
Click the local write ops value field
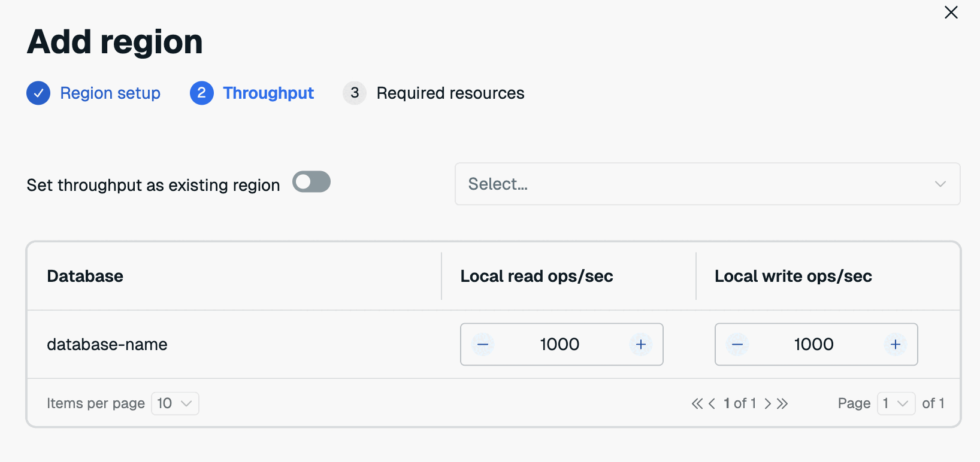coord(813,345)
